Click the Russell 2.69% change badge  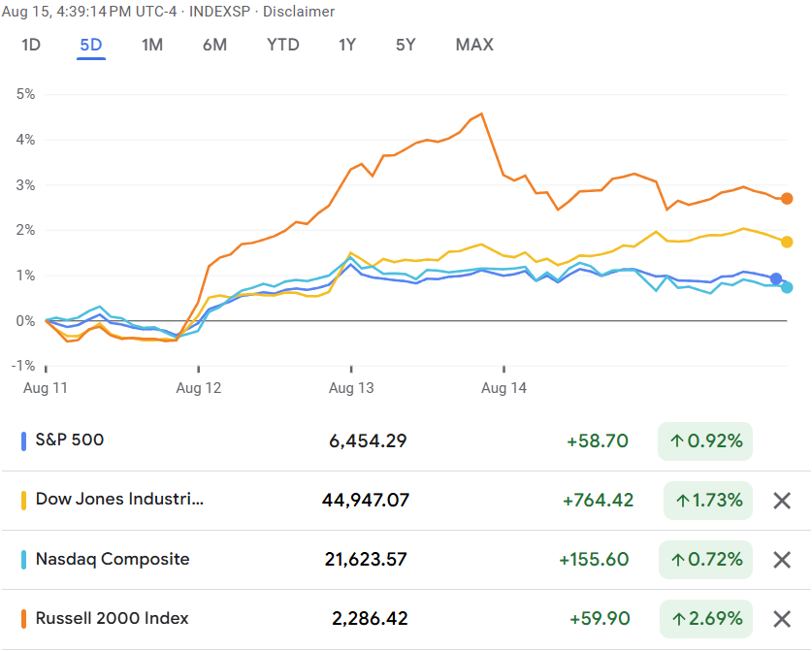coord(706,619)
